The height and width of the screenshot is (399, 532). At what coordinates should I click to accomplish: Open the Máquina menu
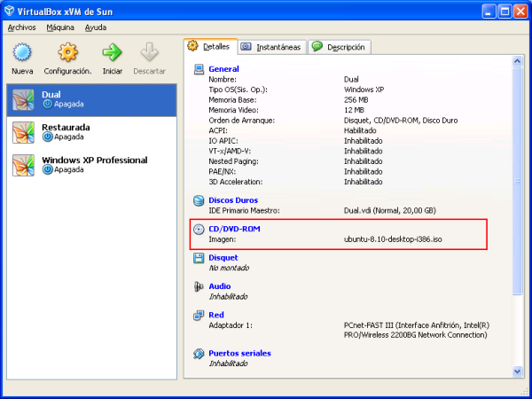tap(60, 27)
